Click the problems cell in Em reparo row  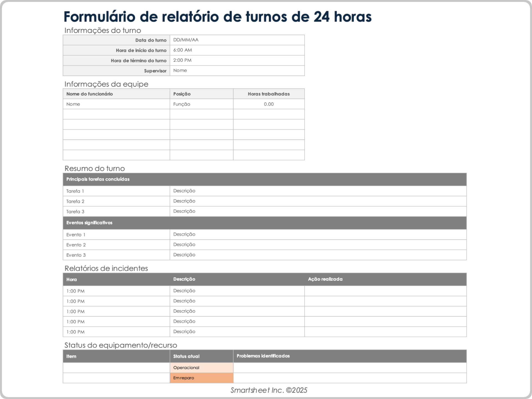coord(350,378)
